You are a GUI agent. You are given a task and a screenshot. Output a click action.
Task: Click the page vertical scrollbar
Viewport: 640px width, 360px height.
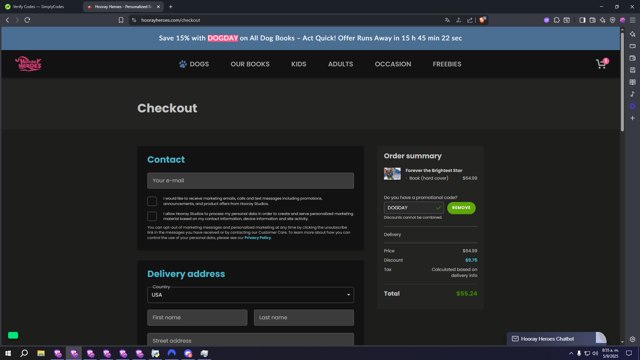[622, 82]
